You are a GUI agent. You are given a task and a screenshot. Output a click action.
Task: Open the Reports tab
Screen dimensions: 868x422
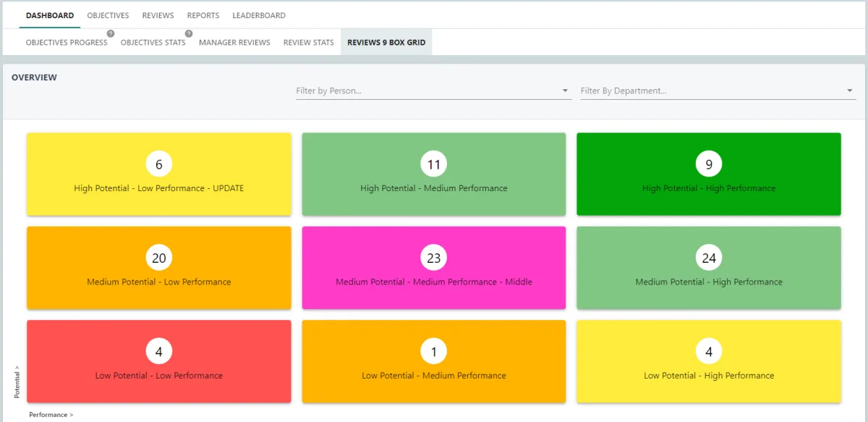(x=203, y=15)
